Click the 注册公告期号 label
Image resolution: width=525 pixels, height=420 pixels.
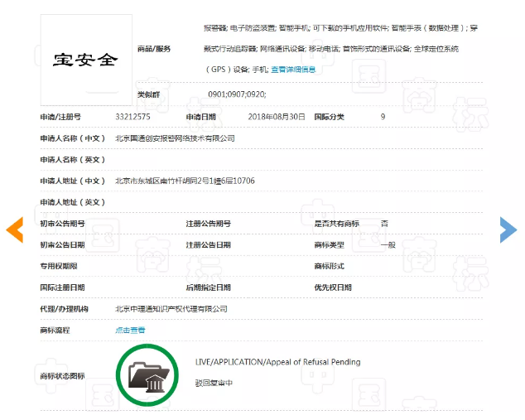click(208, 224)
